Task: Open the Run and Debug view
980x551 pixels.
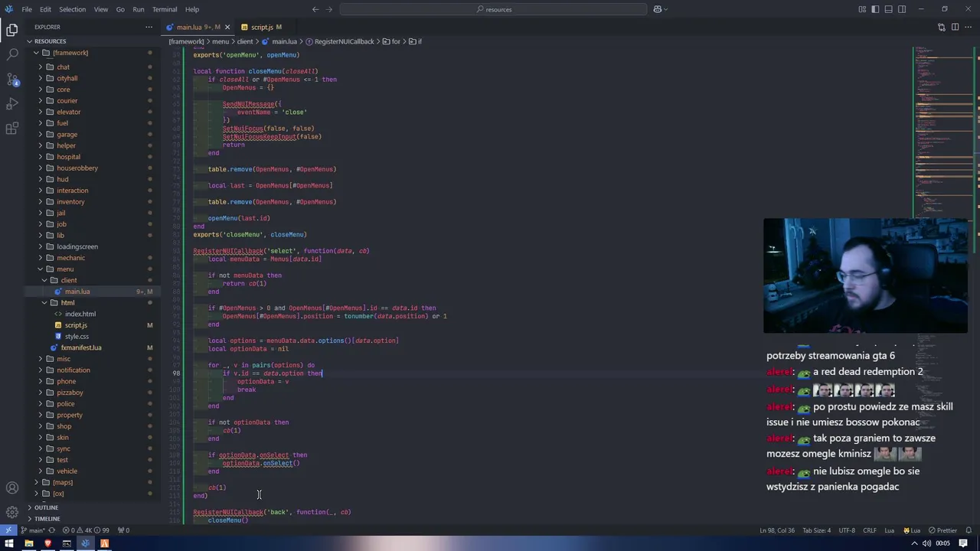Action: tap(12, 104)
